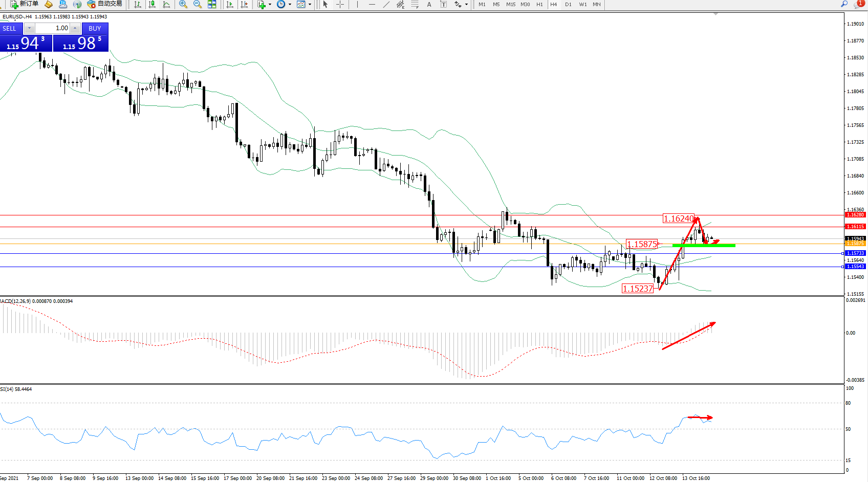
Task: Pick the Trendline drawing tool
Action: click(386, 5)
